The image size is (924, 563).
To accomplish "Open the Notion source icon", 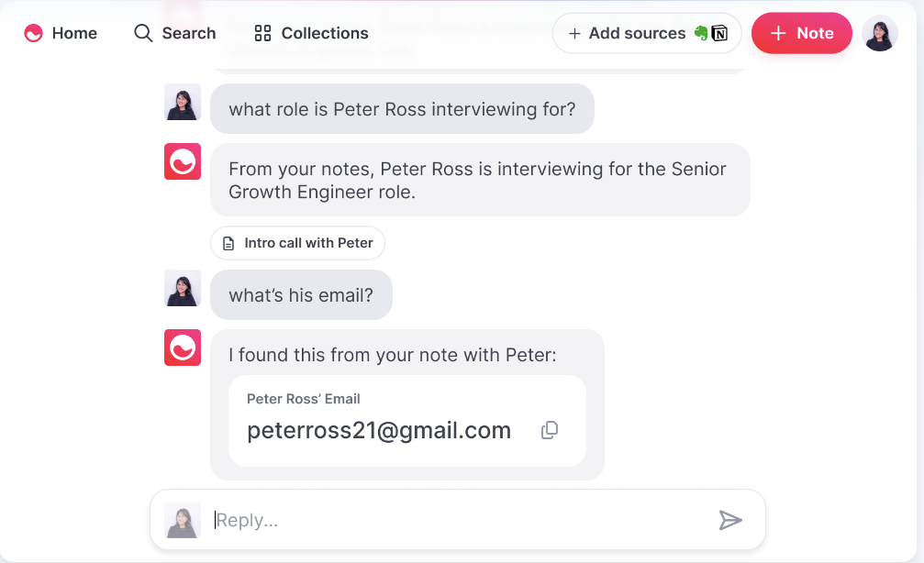I will 719,33.
